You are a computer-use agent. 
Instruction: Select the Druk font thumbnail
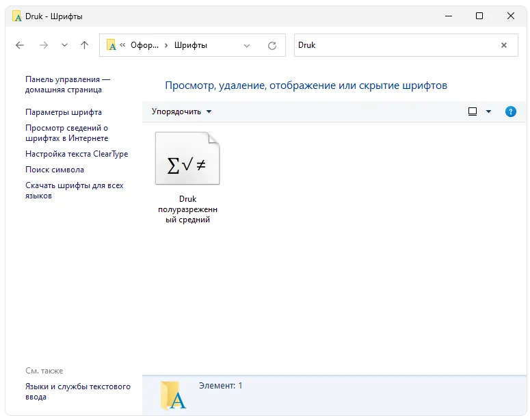(x=187, y=158)
